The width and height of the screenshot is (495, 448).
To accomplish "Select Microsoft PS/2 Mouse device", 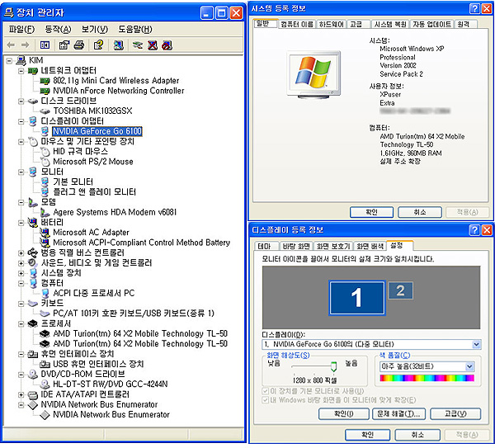I will [92, 162].
